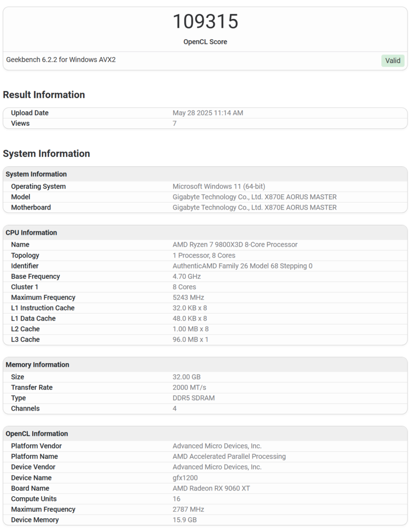Click Microsoft Windows 11 (64-bit) value
This screenshot has width=414, height=532.
click(x=219, y=187)
